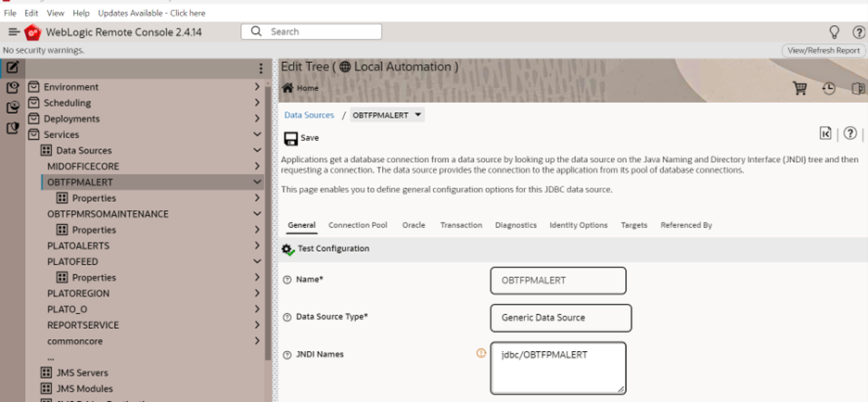Viewport: 868px width, 402px height.
Task: Click the Save floppy disk icon
Action: pyautogui.click(x=290, y=138)
